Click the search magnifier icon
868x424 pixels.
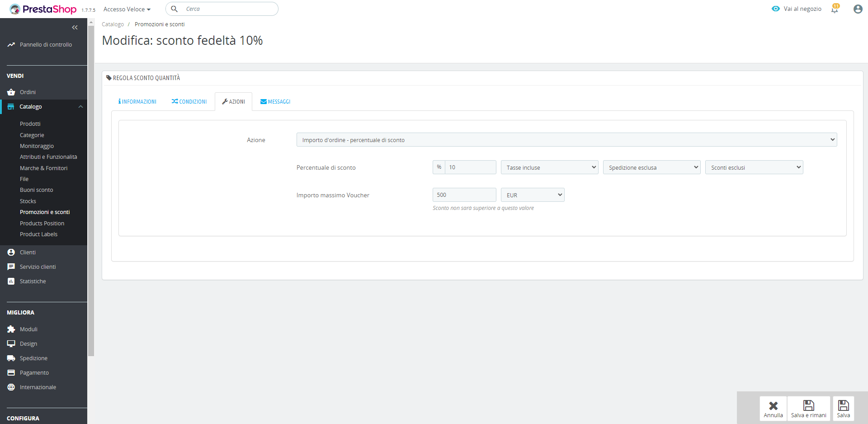tap(175, 9)
